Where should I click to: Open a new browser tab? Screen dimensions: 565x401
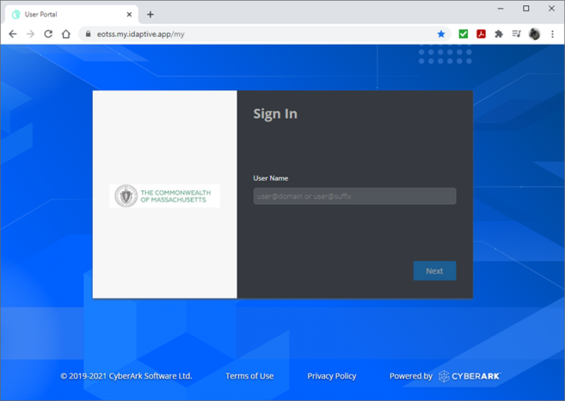(150, 14)
